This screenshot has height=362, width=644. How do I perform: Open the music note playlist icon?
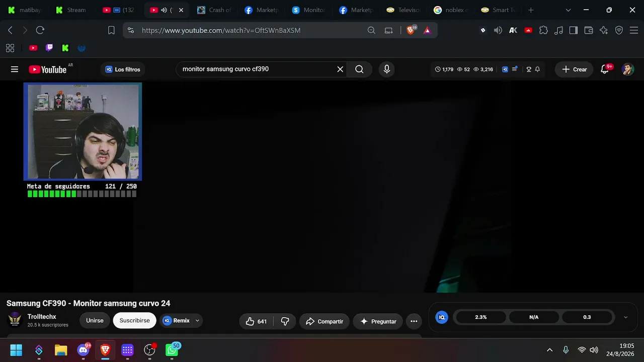[x=558, y=30]
